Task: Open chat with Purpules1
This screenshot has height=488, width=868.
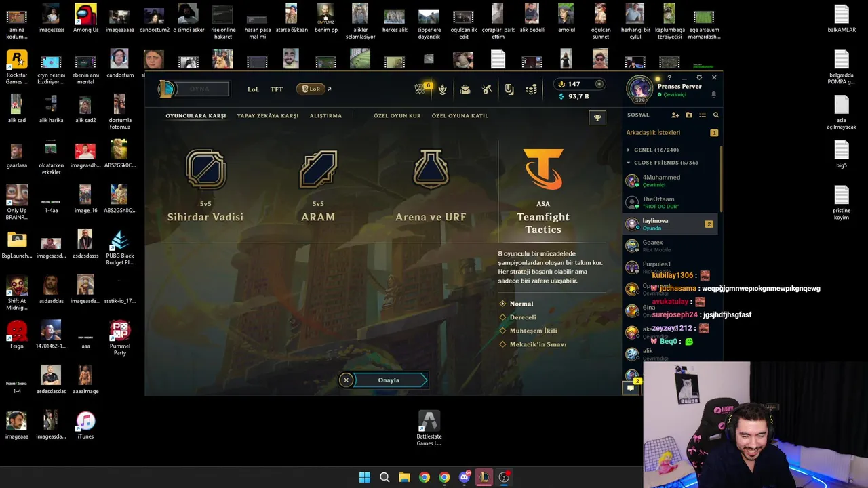Action: pyautogui.click(x=671, y=266)
